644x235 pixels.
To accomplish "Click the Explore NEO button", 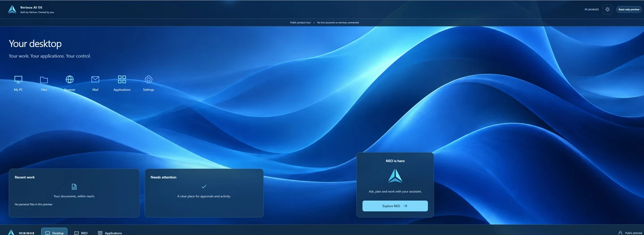I will point(395,206).
